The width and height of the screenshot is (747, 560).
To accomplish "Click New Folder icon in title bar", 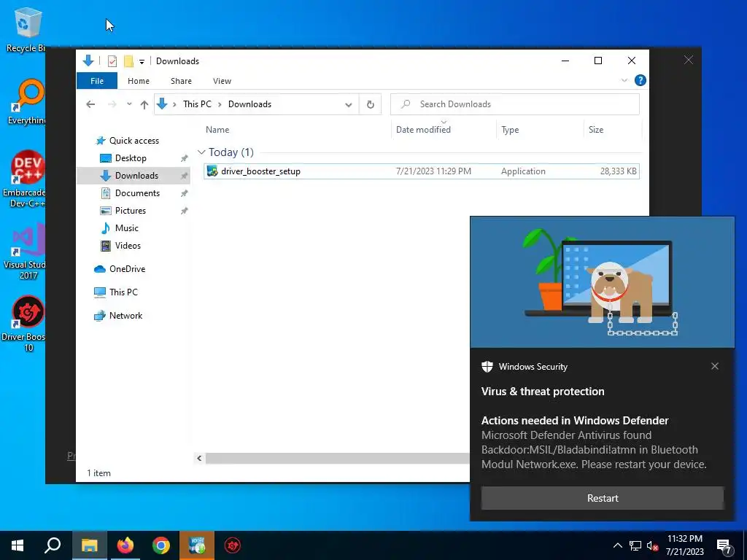I will [x=128, y=61].
